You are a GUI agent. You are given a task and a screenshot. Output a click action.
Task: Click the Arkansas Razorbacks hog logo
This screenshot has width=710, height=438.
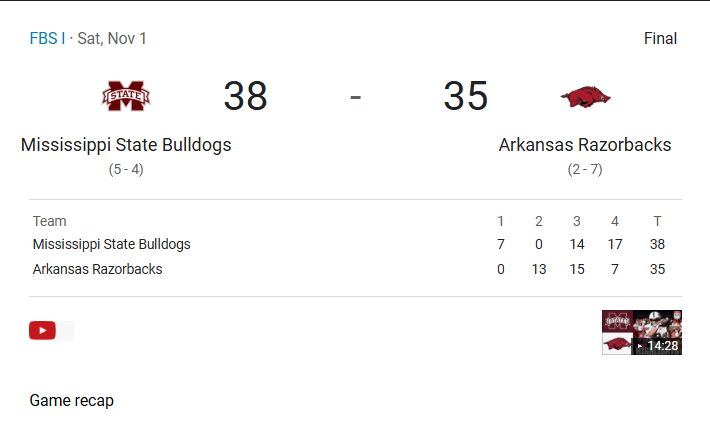[585, 97]
